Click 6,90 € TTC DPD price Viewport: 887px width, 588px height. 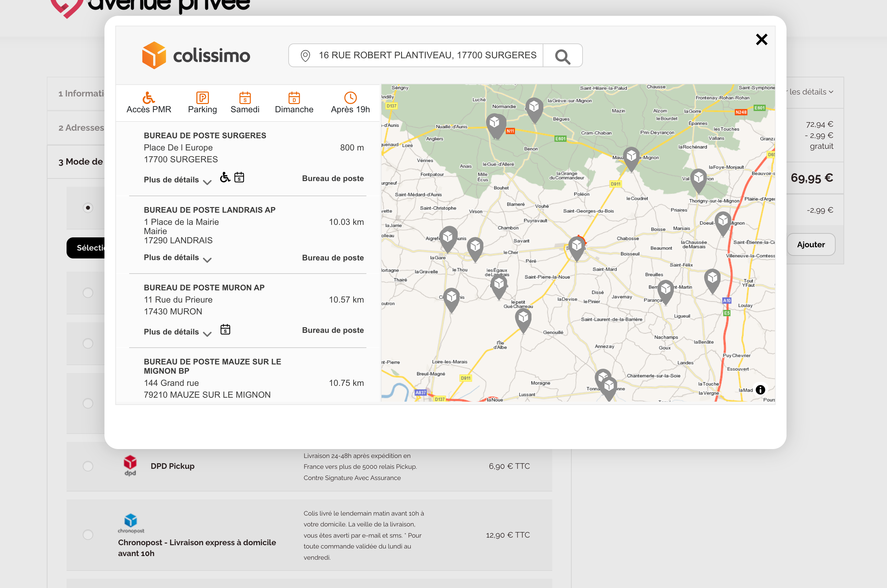(x=509, y=466)
